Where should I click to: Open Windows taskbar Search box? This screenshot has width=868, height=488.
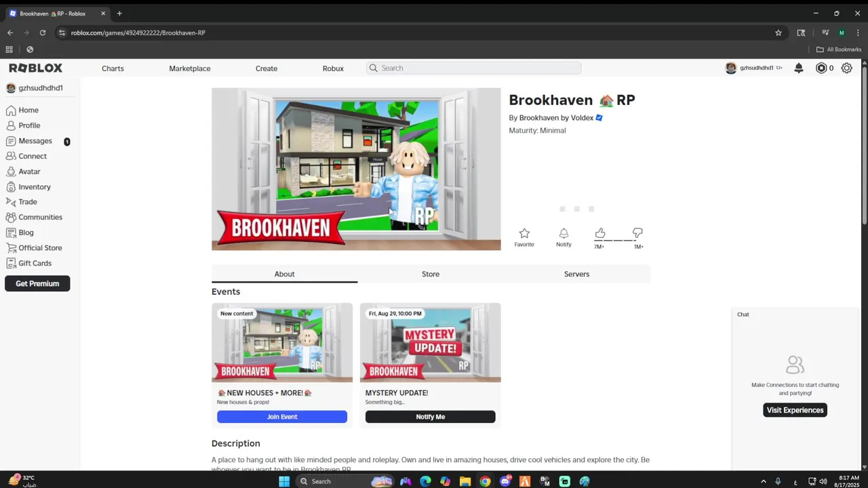[x=346, y=481]
